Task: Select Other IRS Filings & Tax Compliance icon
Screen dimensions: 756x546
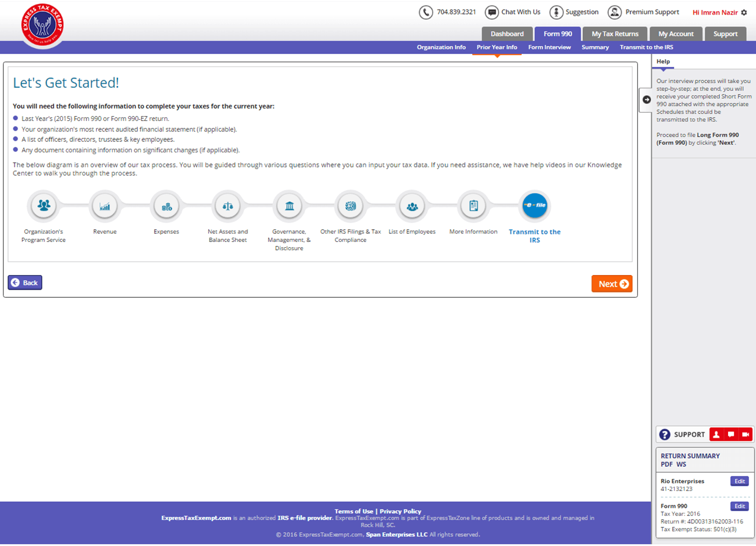Action: 351,205
